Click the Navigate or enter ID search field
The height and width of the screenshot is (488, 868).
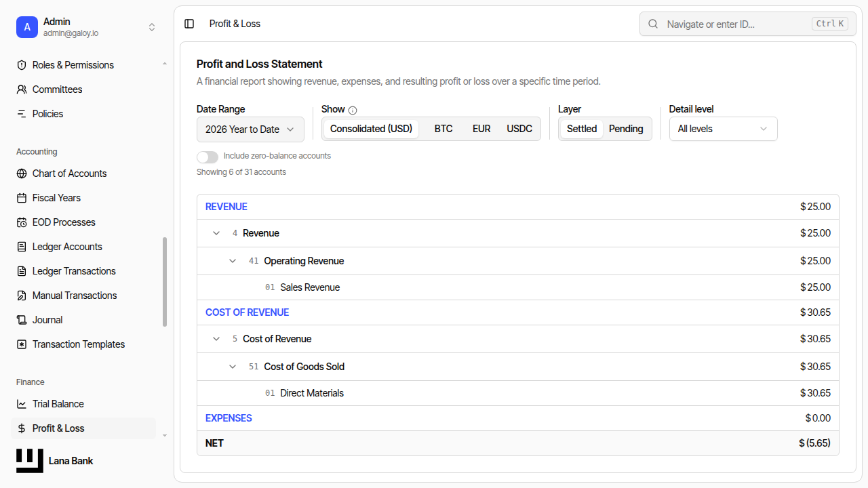748,24
